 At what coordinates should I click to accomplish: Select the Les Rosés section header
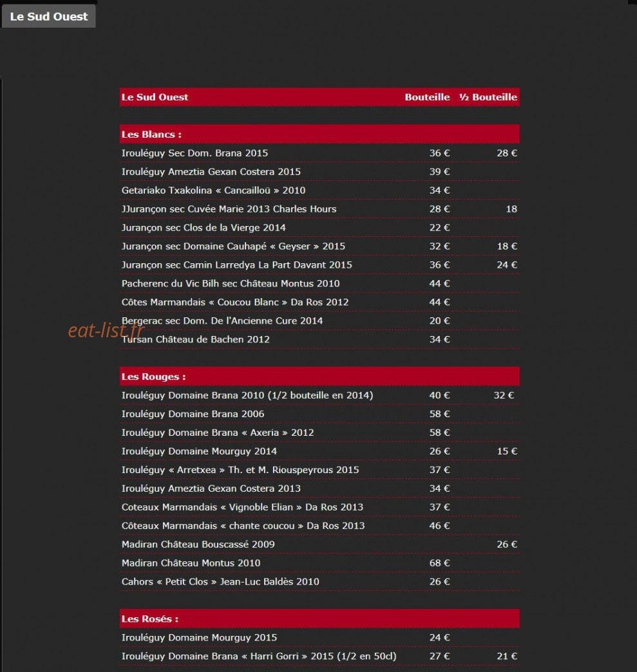(x=319, y=619)
